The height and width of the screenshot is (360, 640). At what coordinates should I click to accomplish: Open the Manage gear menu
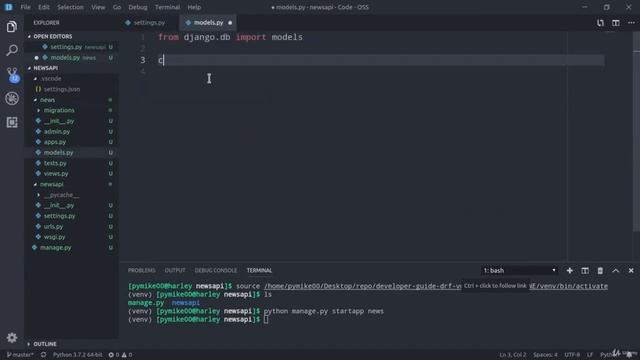tap(12, 338)
